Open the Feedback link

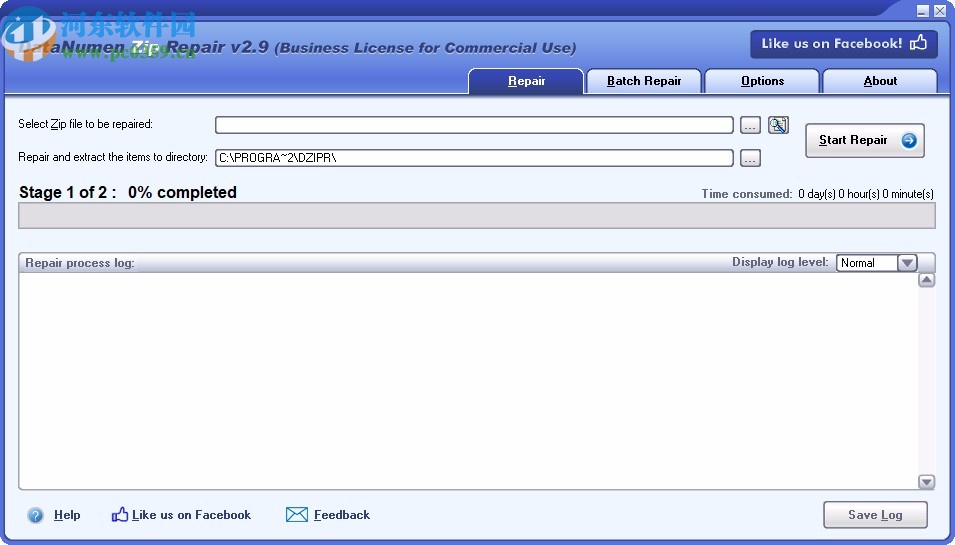coord(342,515)
